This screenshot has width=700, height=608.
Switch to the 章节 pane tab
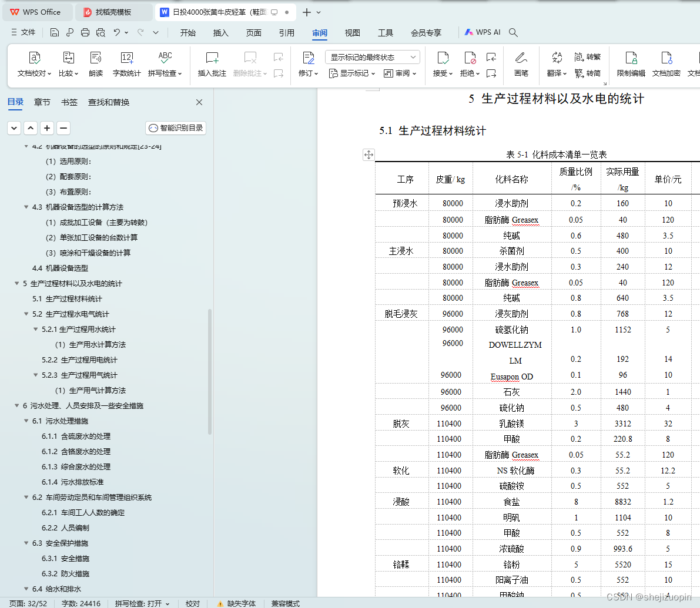(x=42, y=102)
